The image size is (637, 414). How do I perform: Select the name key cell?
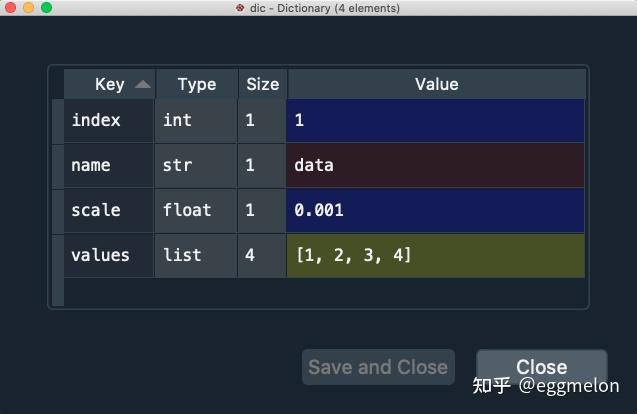tap(109, 165)
